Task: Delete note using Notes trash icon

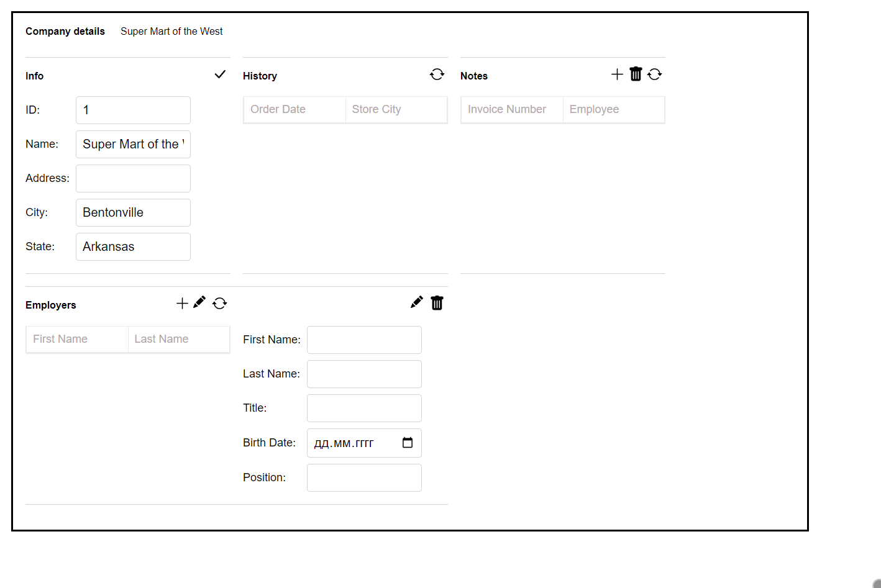Action: [636, 75]
